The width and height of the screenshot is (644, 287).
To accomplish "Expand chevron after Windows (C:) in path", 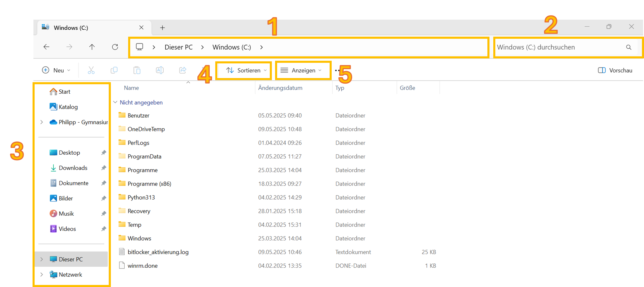I will (262, 47).
